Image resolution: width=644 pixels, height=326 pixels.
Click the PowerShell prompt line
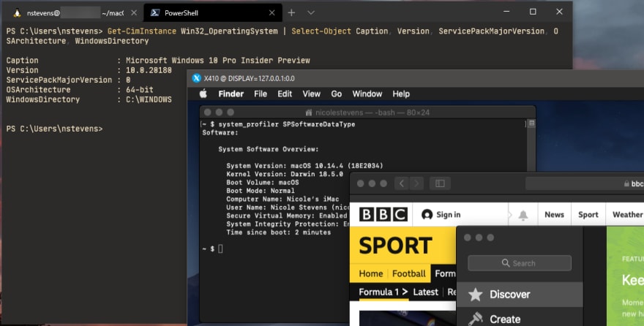coord(54,129)
